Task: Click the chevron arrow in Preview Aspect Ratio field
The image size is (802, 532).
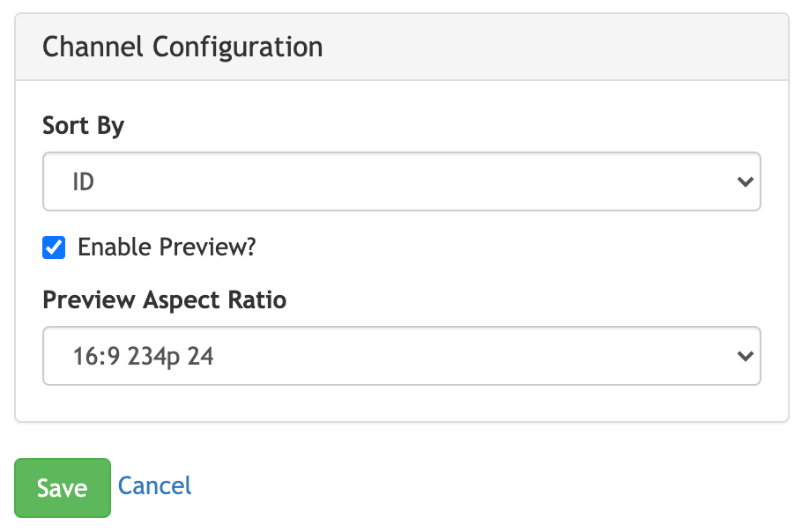Action: 745,357
